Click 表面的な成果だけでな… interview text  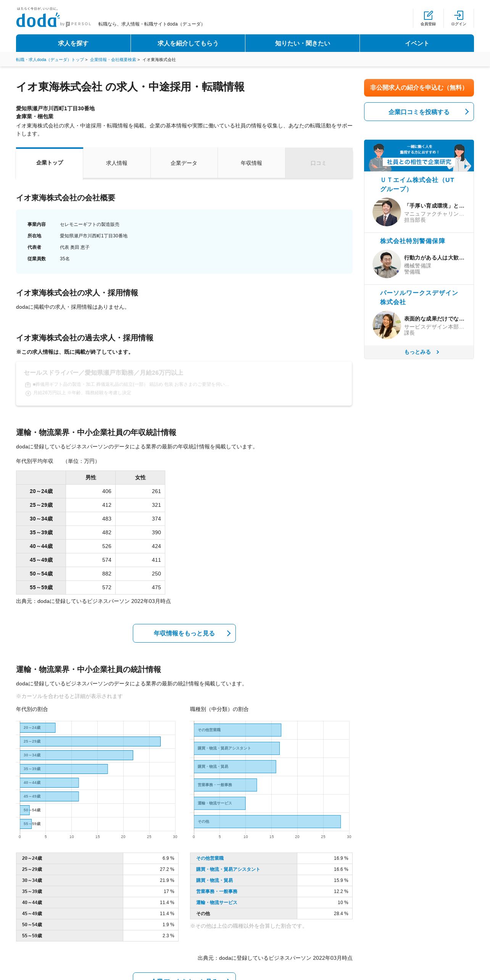coord(434,319)
